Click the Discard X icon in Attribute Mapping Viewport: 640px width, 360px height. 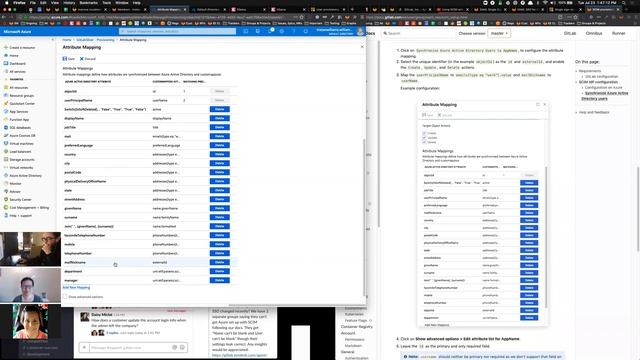(82, 59)
